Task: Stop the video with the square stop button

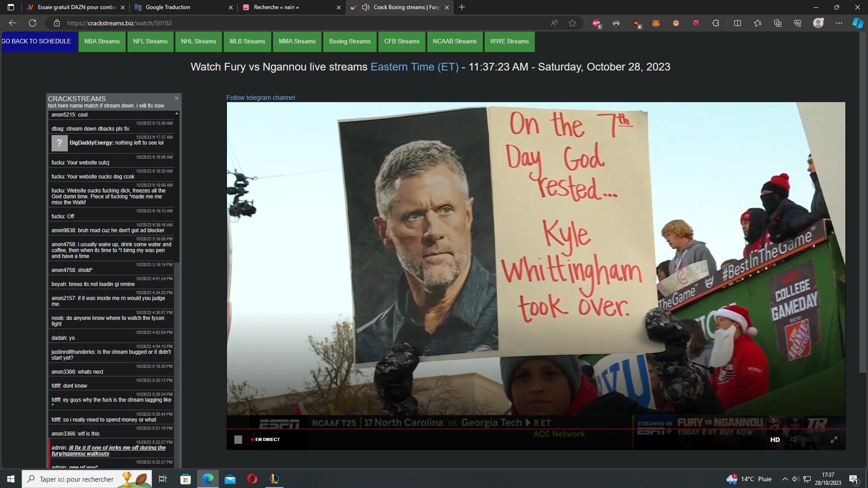Action: 238,440
